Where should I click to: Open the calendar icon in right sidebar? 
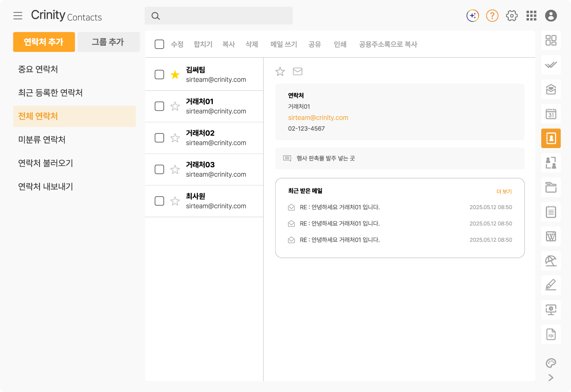coord(551,114)
